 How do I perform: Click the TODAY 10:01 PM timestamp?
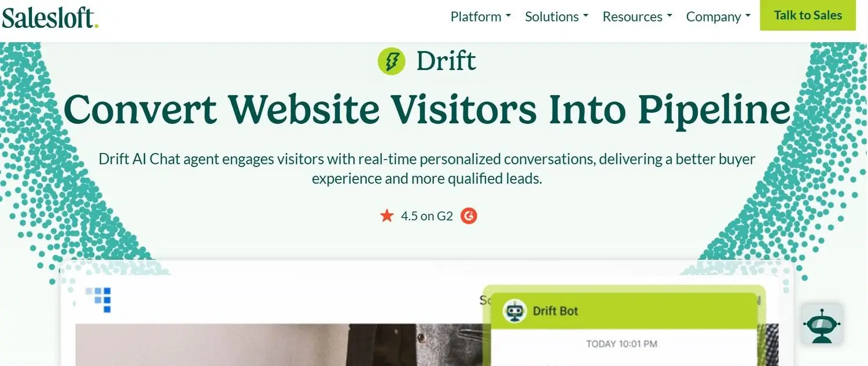coord(621,344)
